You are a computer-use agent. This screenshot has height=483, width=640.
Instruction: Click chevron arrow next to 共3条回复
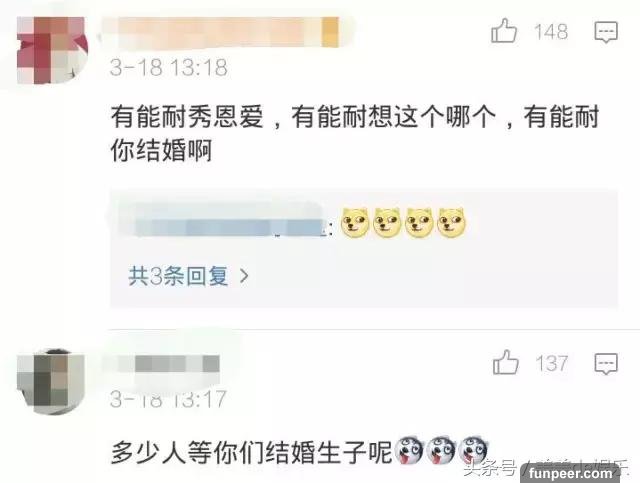[244, 276]
